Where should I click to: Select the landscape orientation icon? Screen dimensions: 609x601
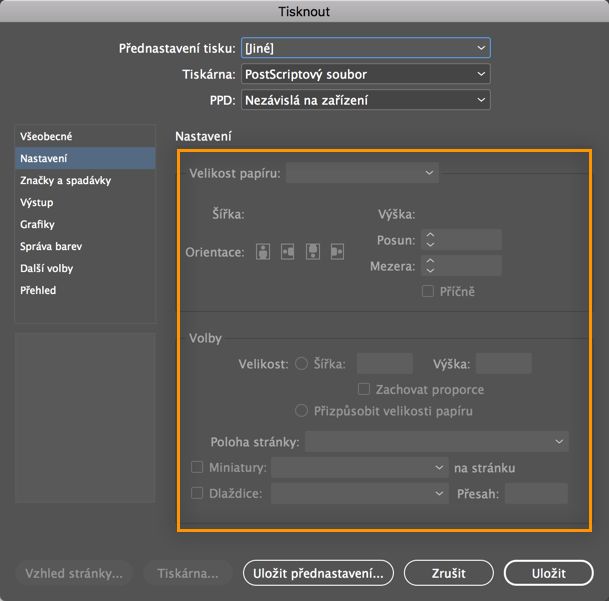pyautogui.click(x=288, y=252)
